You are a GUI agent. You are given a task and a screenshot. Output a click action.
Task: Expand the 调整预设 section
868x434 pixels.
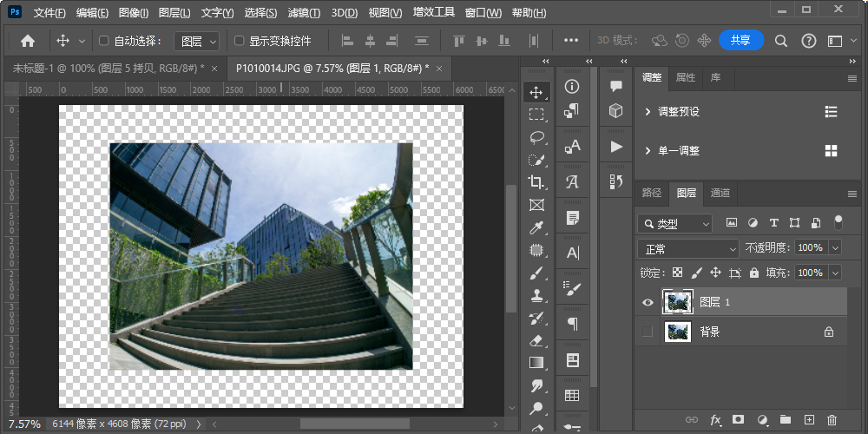click(x=648, y=112)
